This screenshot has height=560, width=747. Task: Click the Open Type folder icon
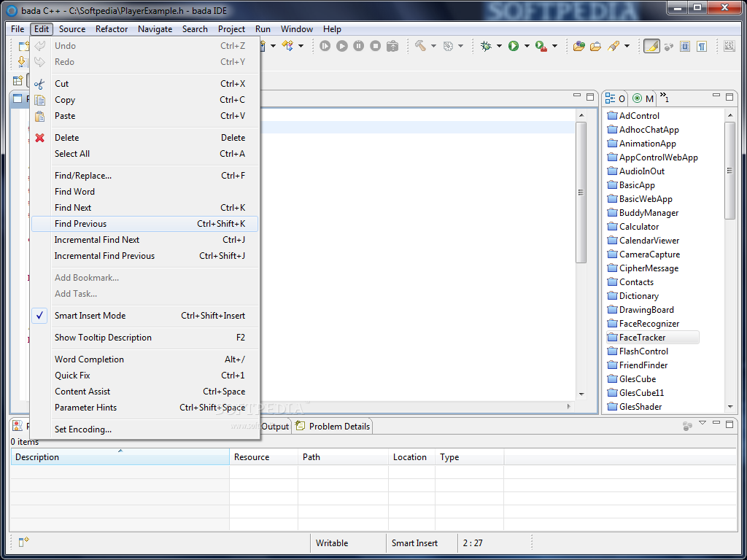pyautogui.click(x=578, y=46)
